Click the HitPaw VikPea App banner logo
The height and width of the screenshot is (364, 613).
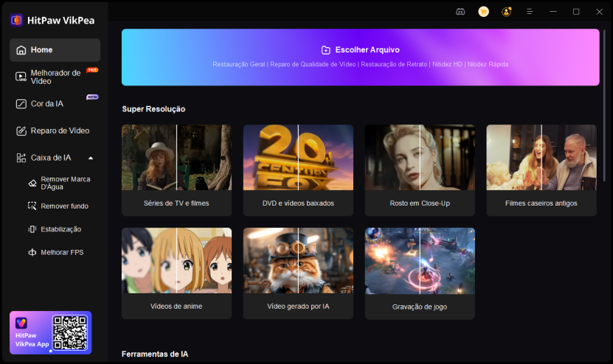point(21,323)
